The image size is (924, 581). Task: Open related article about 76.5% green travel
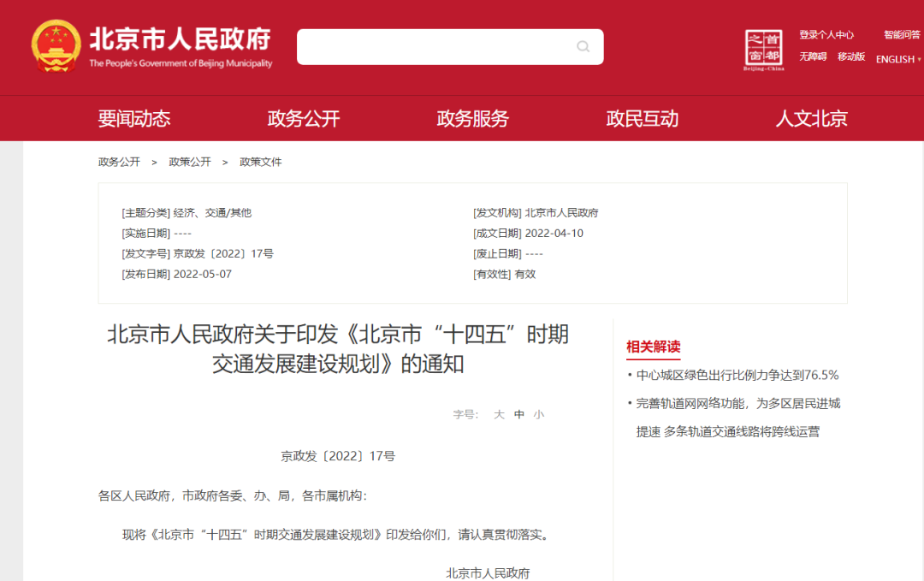click(737, 375)
